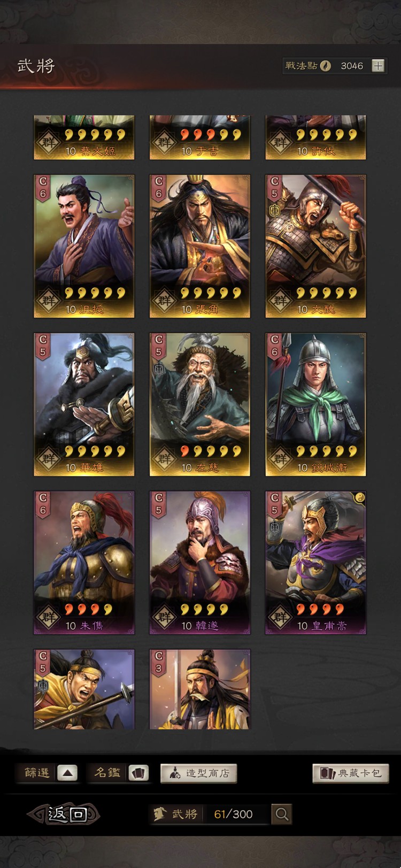Open the 韓遂 general card

coord(199,563)
